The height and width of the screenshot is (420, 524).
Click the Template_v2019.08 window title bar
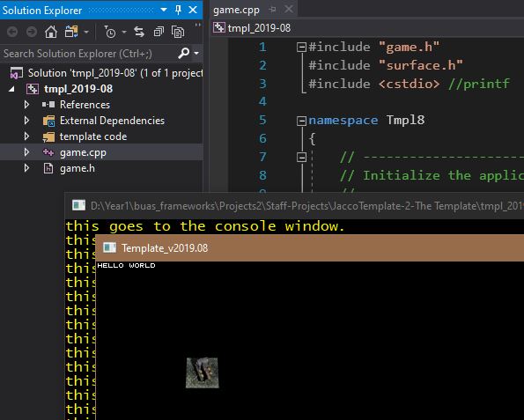310,248
